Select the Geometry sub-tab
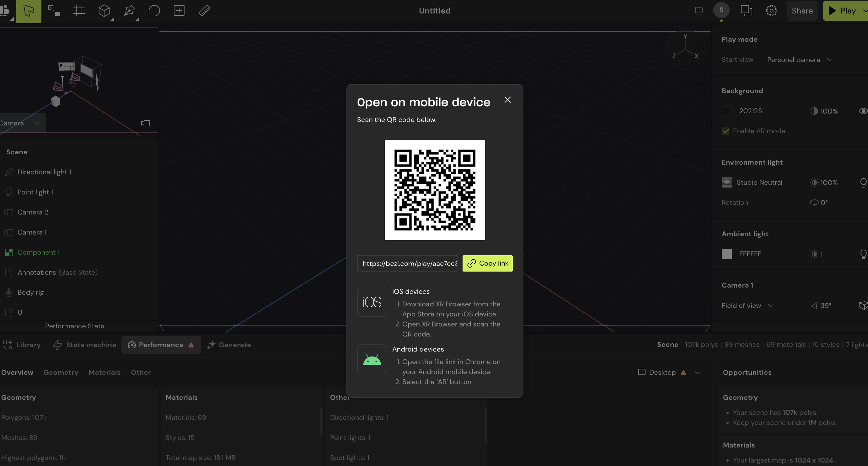The width and height of the screenshot is (868, 466). pyautogui.click(x=61, y=373)
